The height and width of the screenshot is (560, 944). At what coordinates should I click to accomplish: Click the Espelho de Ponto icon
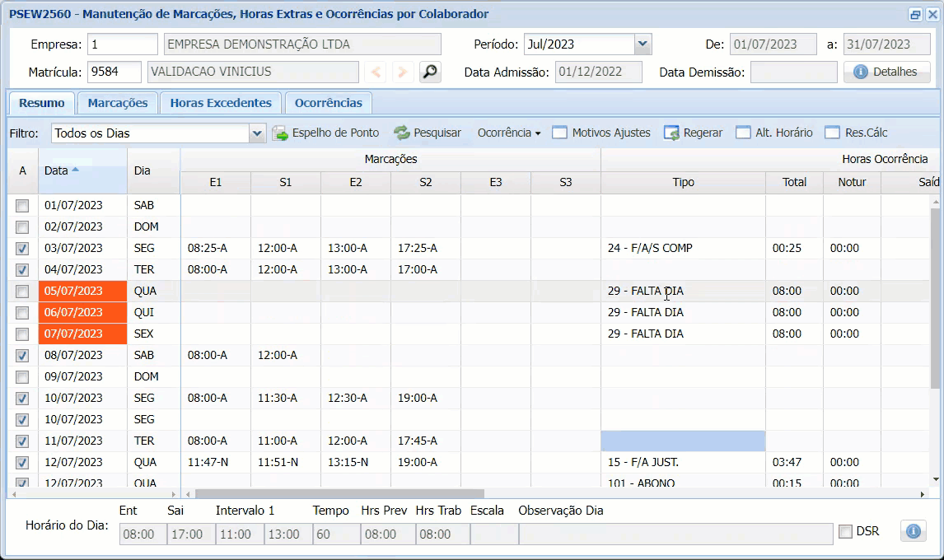point(280,133)
